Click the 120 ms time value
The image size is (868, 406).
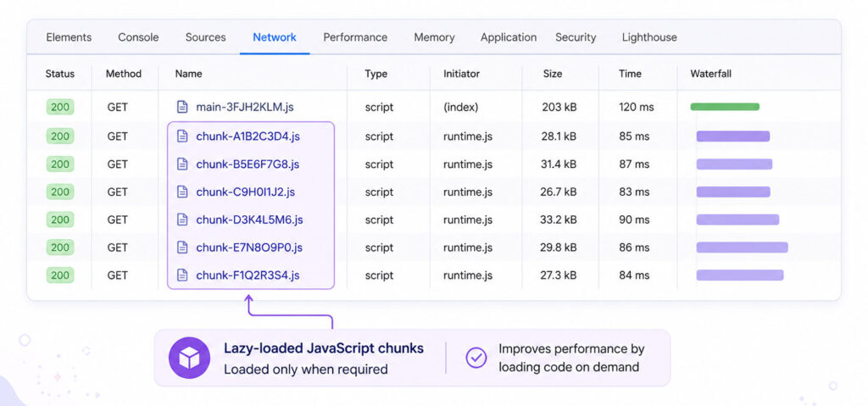tap(636, 107)
